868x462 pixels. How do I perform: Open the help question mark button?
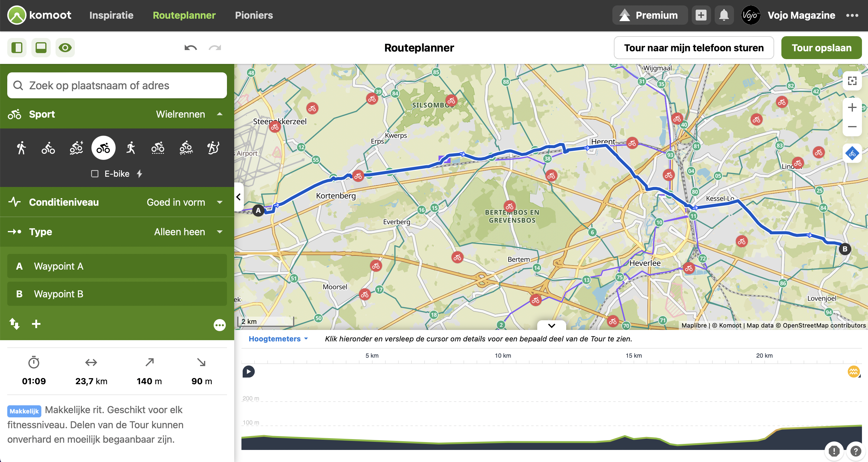pyautogui.click(x=856, y=451)
